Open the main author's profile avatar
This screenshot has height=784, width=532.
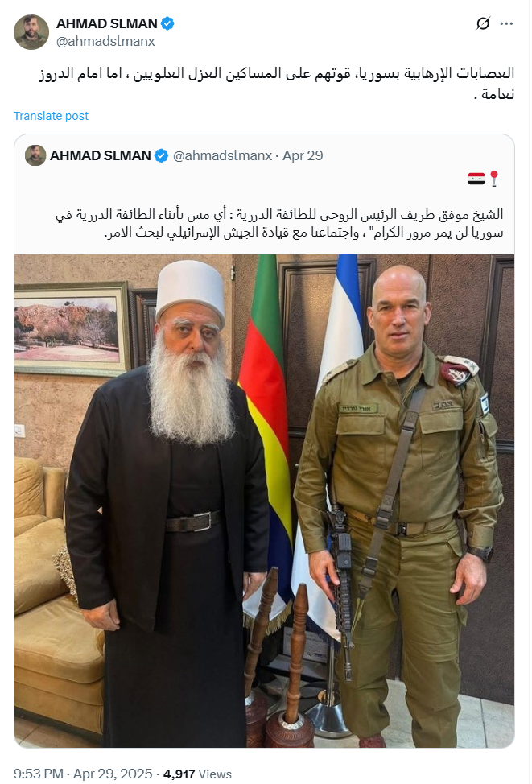[x=31, y=32]
